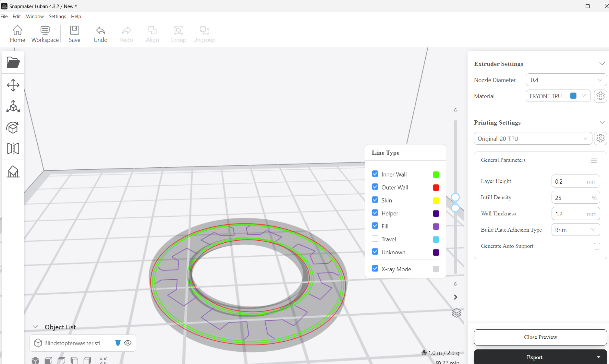Collapse Line Type panel with arrow
This screenshot has height=364, width=609.
point(456,297)
